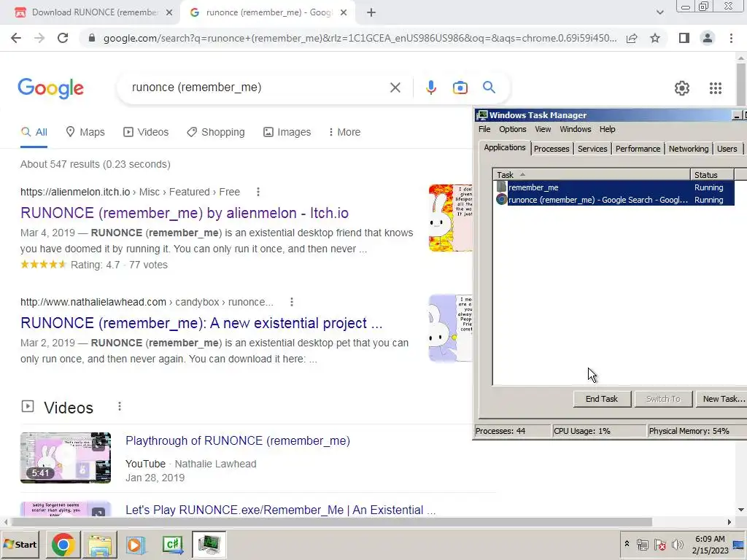Select the remember_me task row

[614, 187]
